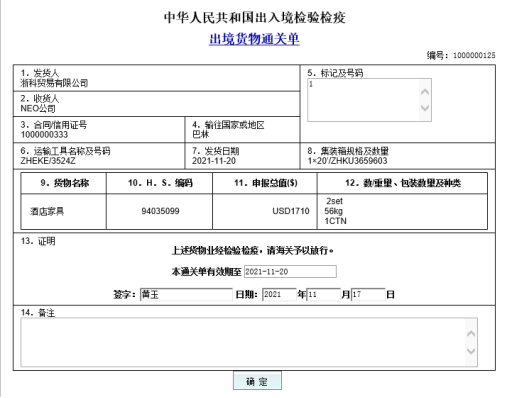Image resolution: width=507 pixels, height=398 pixels.
Task: Click the serial number 1000000125
Action: point(474,55)
